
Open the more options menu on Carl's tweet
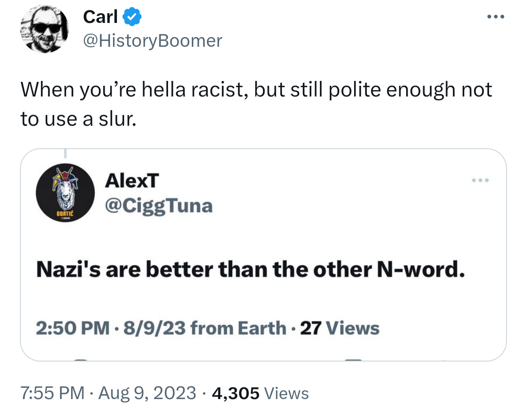495,17
